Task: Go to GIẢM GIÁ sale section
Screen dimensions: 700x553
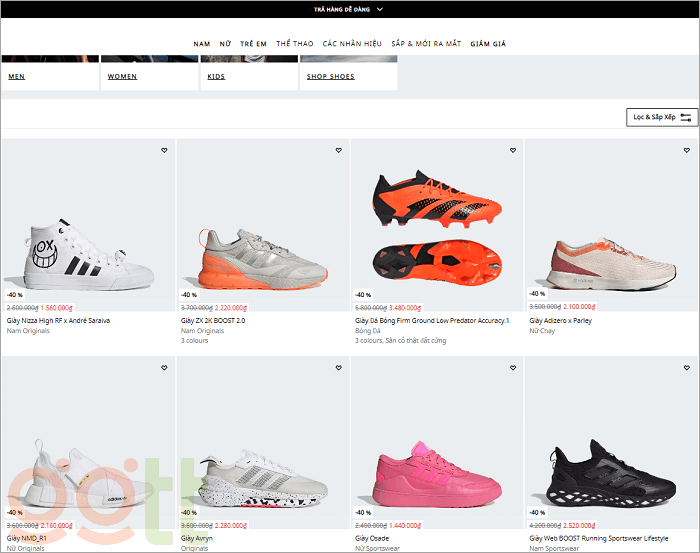Action: tap(488, 44)
